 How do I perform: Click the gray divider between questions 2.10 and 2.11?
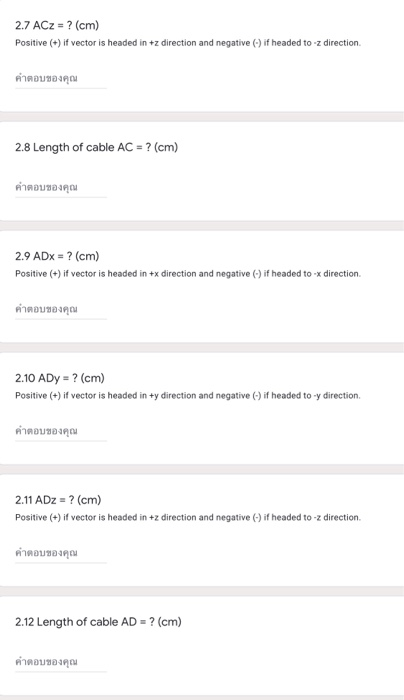tap(202, 469)
